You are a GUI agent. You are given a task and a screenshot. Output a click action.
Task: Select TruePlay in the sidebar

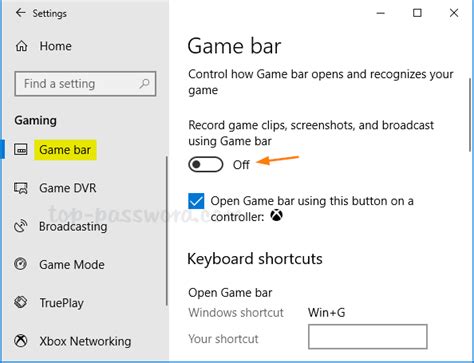click(61, 303)
